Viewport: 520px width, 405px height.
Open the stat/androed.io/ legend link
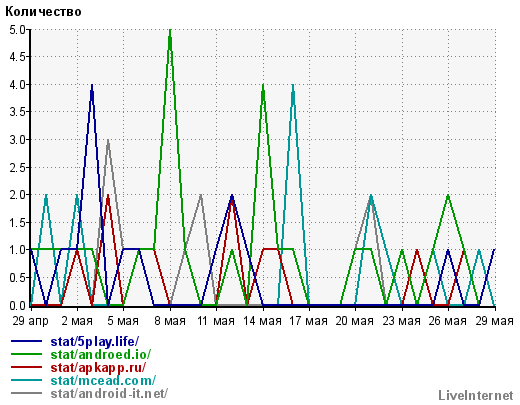point(101,354)
